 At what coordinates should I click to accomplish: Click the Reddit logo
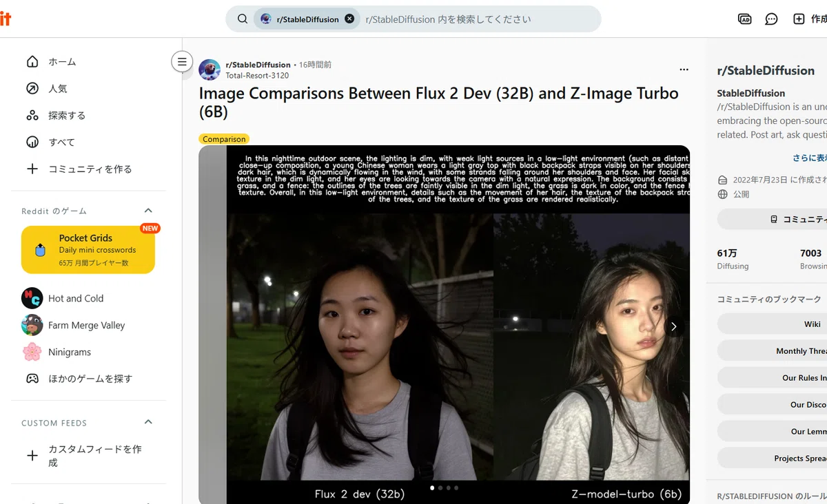pyautogui.click(x=5, y=19)
